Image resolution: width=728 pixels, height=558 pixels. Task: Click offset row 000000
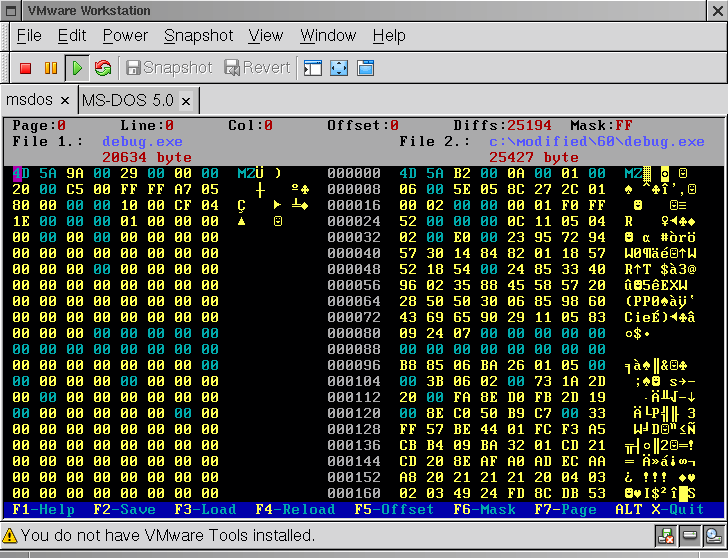point(354,173)
